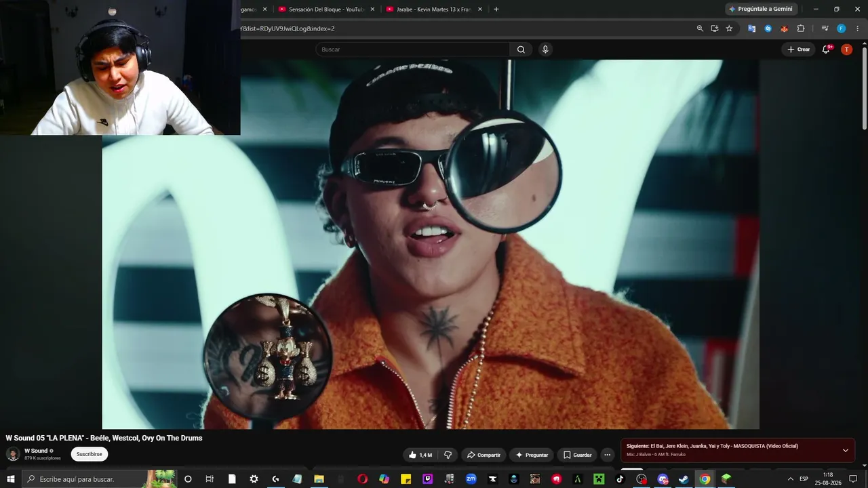Switch to the Jarabe - Kevin Martes 13 tab
The width and height of the screenshot is (868, 488).
434,9
